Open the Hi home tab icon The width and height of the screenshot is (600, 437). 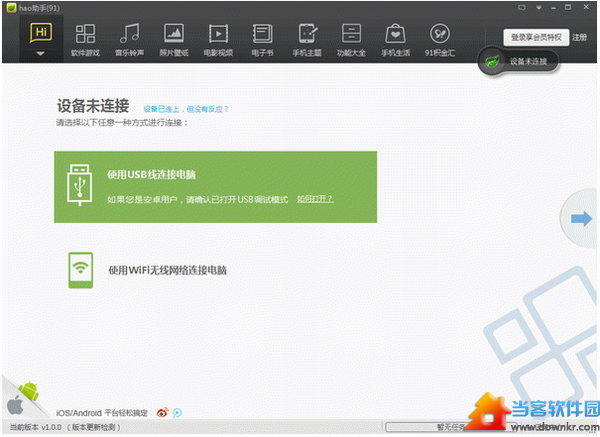tap(41, 33)
